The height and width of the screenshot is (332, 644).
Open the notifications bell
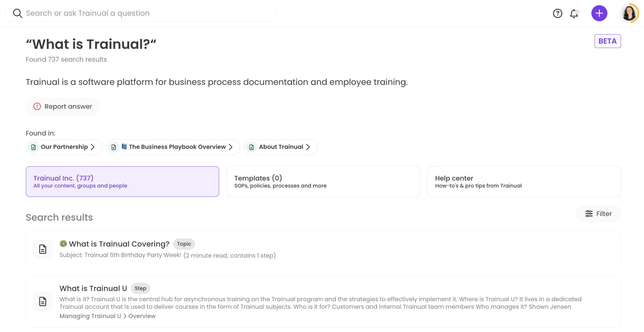574,13
